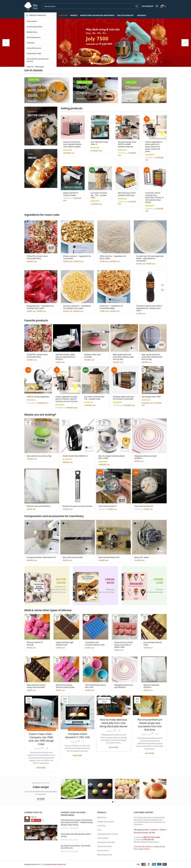Click the search magnifier icon
191x868 pixels.
coord(137,6)
